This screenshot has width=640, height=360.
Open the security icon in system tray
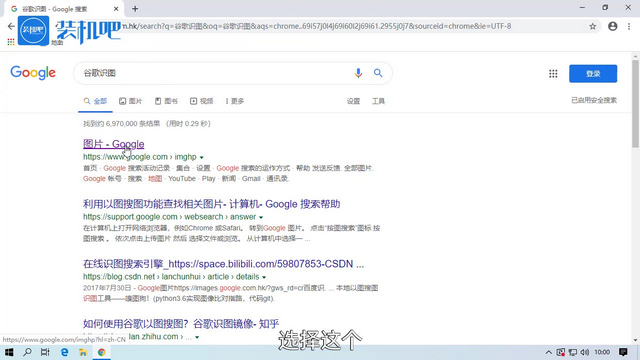click(x=561, y=352)
